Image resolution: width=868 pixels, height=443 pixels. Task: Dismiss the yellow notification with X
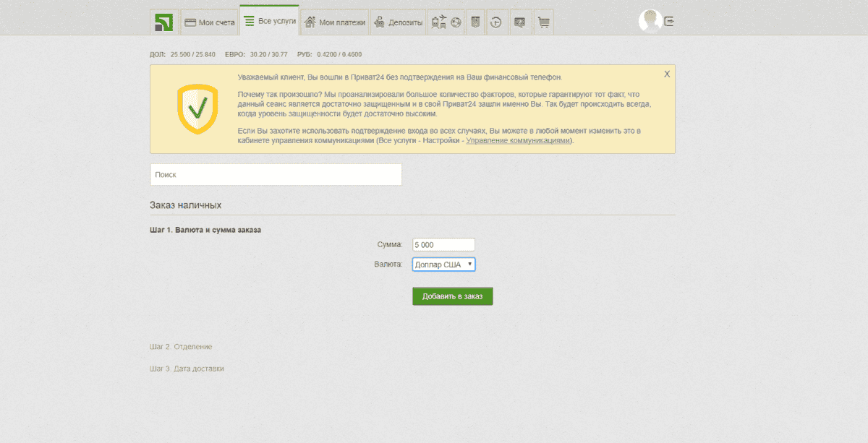point(667,74)
